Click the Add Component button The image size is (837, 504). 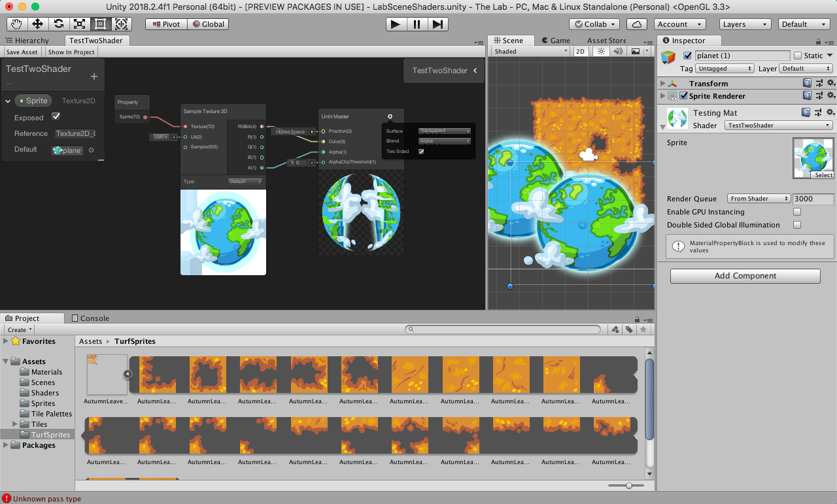pyautogui.click(x=745, y=276)
